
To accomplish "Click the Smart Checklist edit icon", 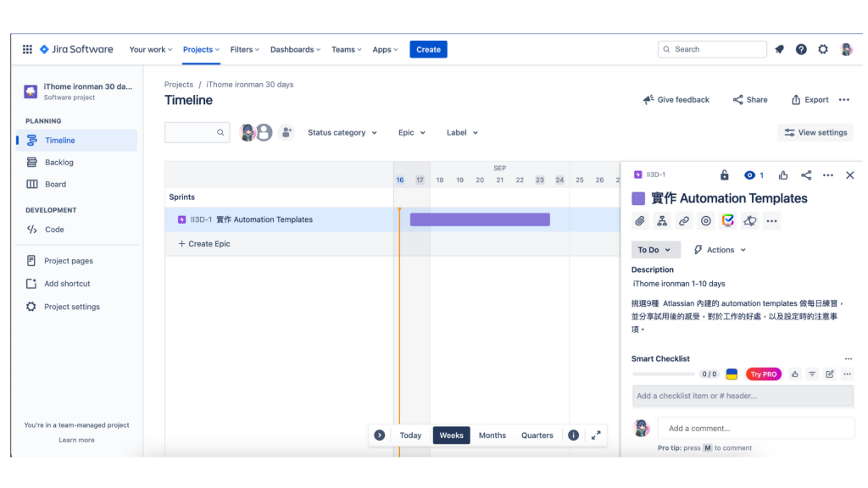I will 830,374.
